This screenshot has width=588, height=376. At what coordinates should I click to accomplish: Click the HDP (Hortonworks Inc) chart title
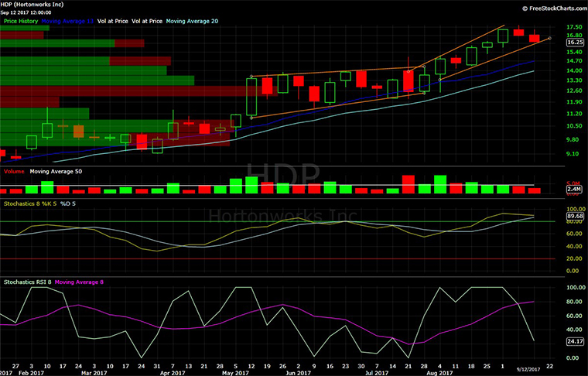tap(32, 5)
